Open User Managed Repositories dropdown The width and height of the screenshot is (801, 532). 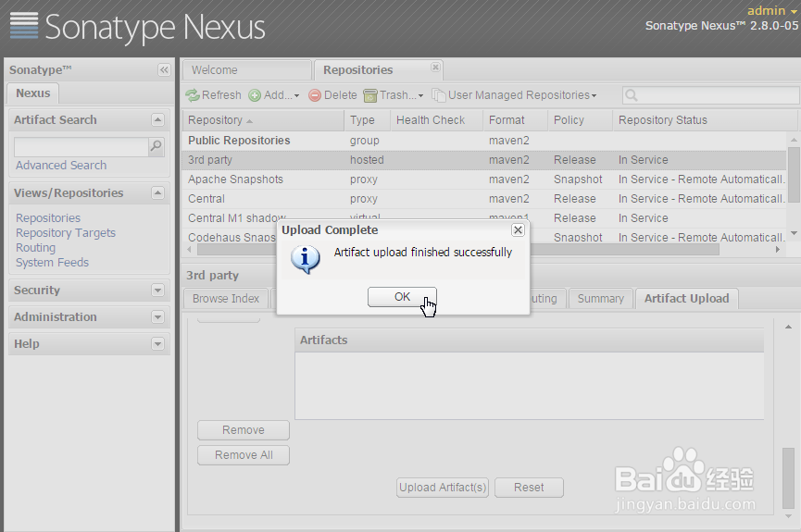click(515, 95)
